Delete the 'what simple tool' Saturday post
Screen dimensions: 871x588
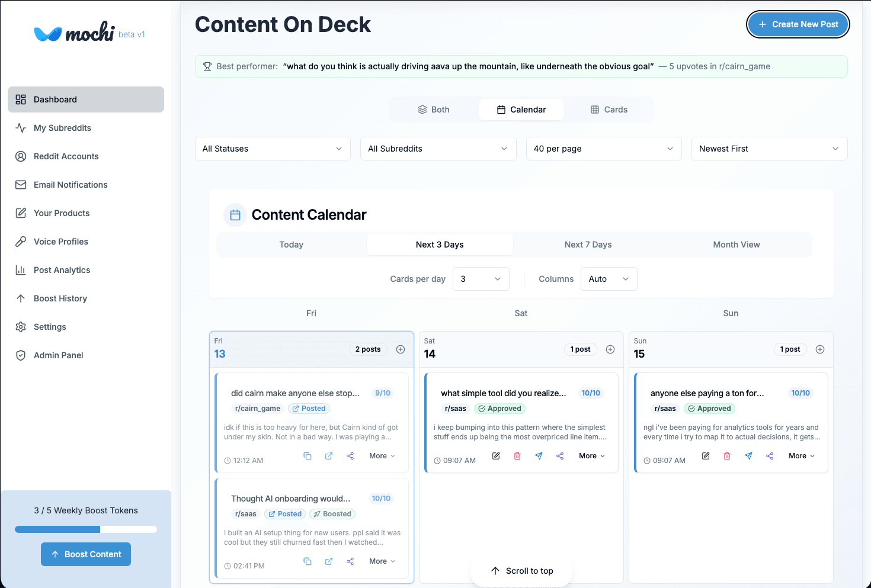pos(517,455)
